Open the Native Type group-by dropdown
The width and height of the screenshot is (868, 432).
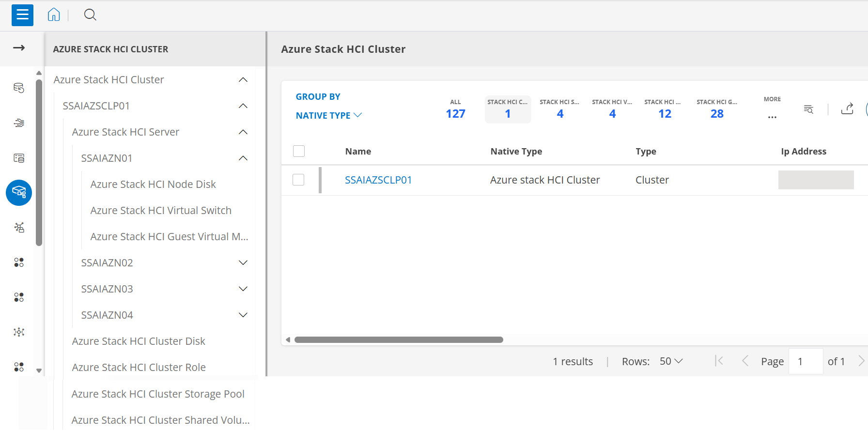(328, 115)
